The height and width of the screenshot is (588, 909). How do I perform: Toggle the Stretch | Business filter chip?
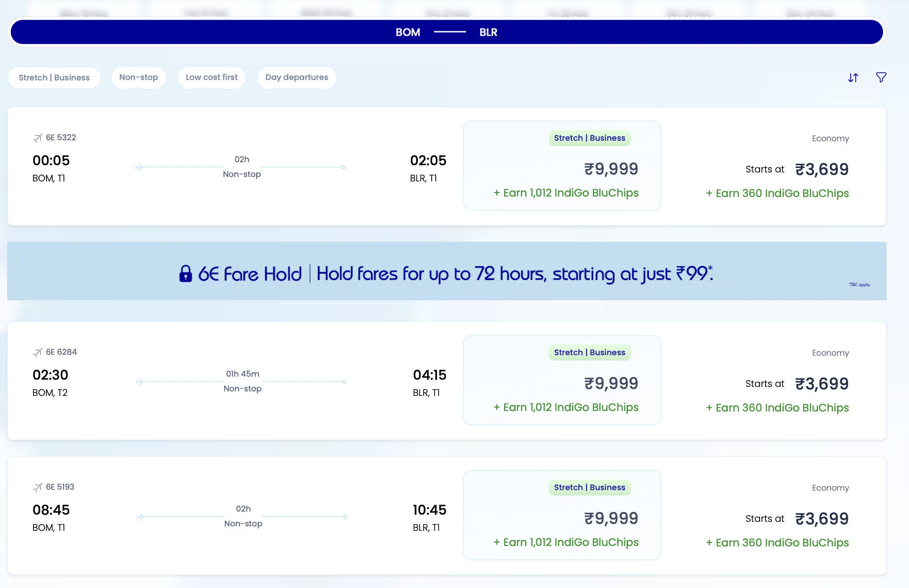(54, 78)
